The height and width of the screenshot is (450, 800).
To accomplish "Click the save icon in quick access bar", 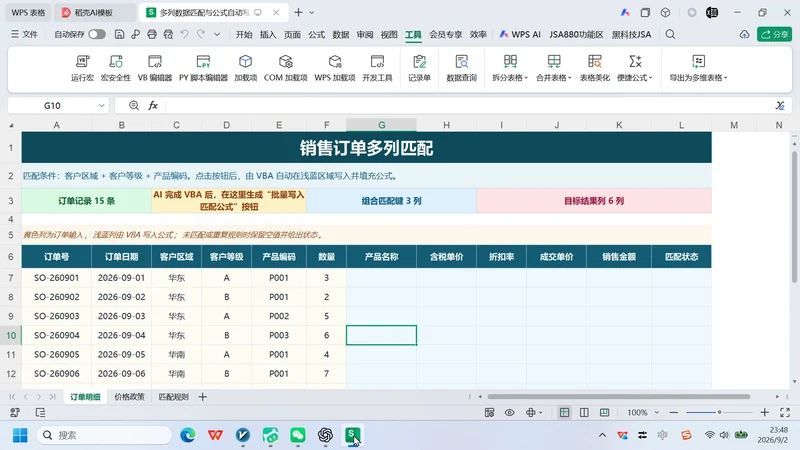I will tap(119, 34).
